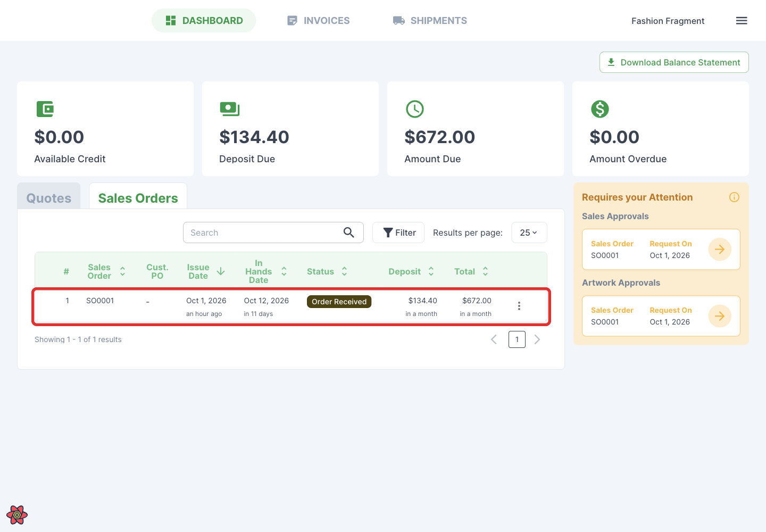Image resolution: width=766 pixels, height=532 pixels.
Task: Click the Cust. PO column header
Action: click(x=157, y=271)
